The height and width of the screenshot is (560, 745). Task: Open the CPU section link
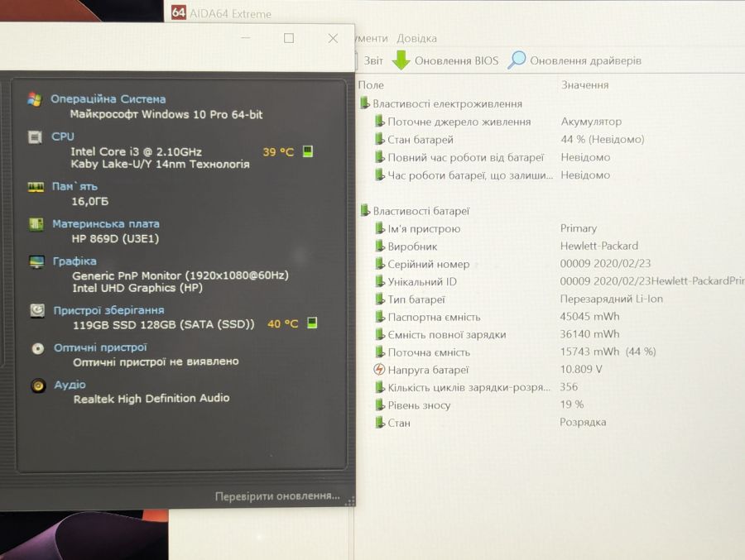pyautogui.click(x=63, y=136)
